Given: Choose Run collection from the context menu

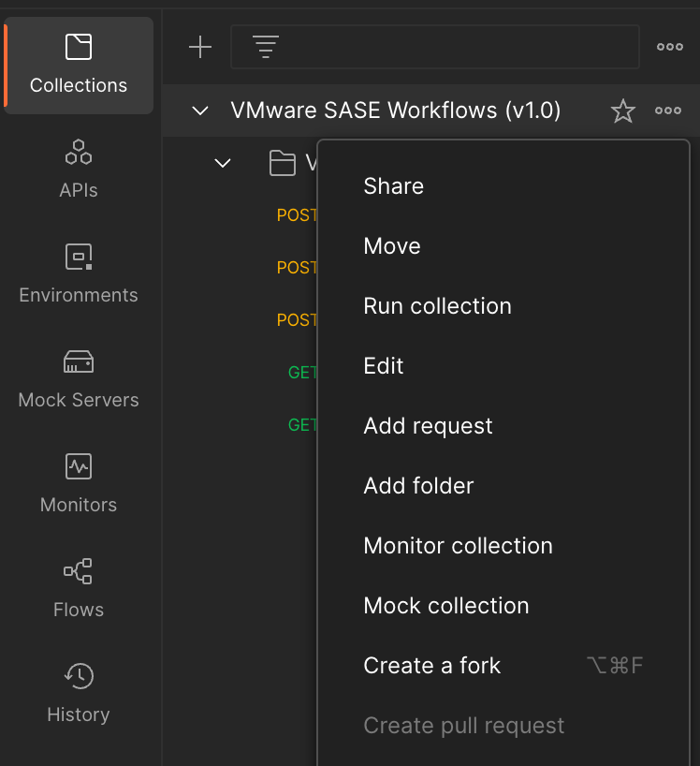Looking at the screenshot, I should [x=437, y=305].
